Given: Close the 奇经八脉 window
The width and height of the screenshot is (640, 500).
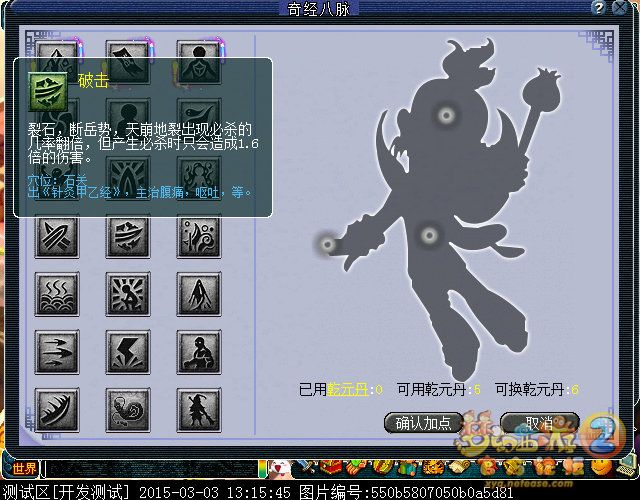Looking at the screenshot, I should tap(621, 8).
